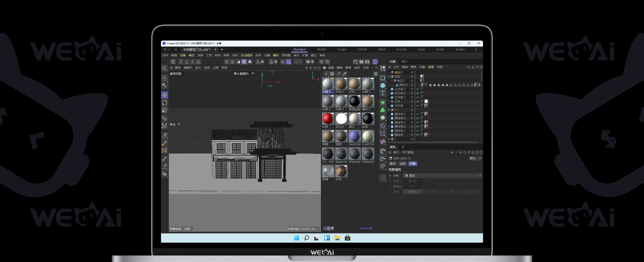
Task: Switch to the Sculpt layout tab
Action: 341,49
